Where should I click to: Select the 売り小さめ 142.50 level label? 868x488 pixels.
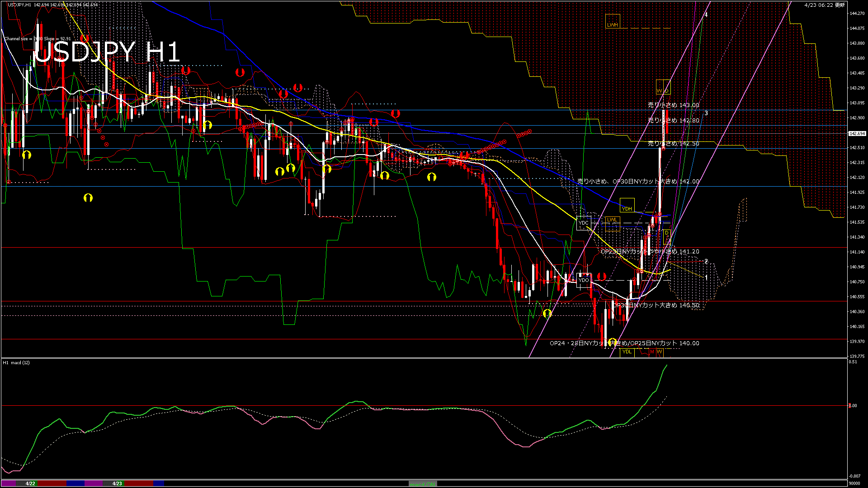coord(673,143)
